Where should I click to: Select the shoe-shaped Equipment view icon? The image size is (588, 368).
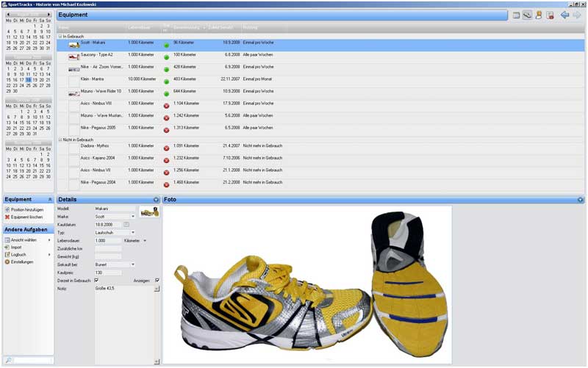pyautogui.click(x=528, y=15)
